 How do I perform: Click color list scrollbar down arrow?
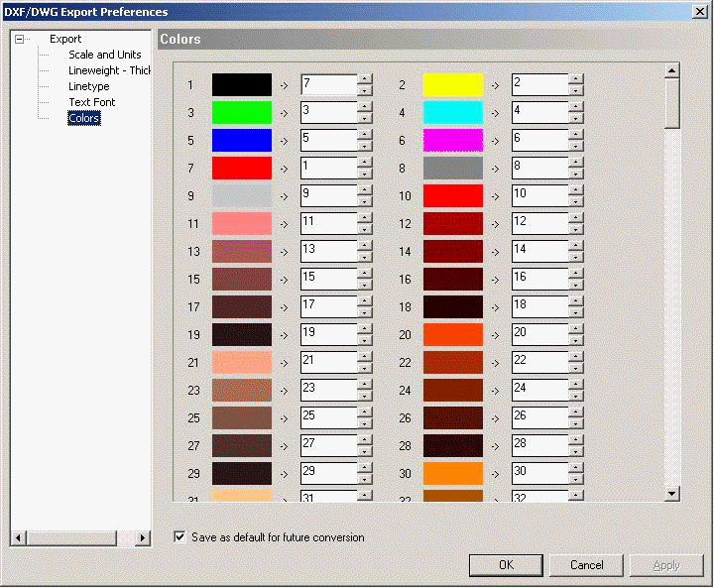coord(671,493)
